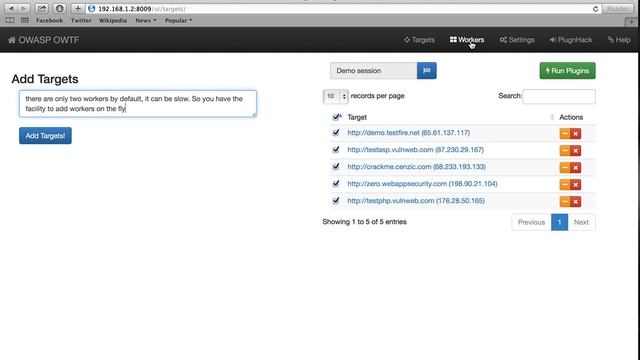Open the http://testasp.vulnweb.com target link
The image size is (640, 360).
pos(416,149)
